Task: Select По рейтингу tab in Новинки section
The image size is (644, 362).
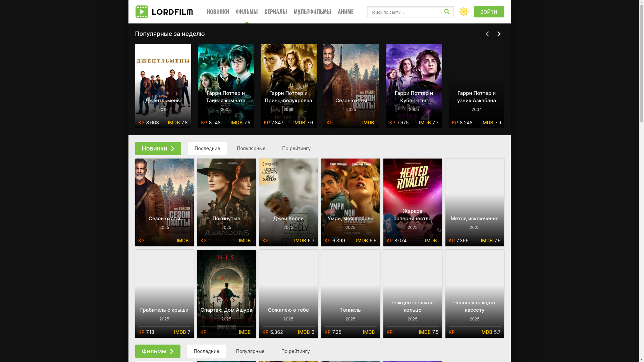Action: point(296,148)
